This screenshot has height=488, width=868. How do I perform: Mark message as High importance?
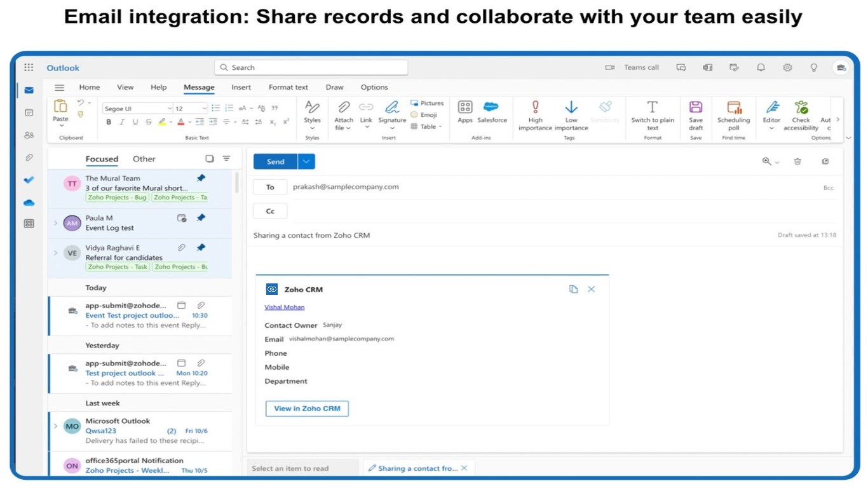click(536, 116)
